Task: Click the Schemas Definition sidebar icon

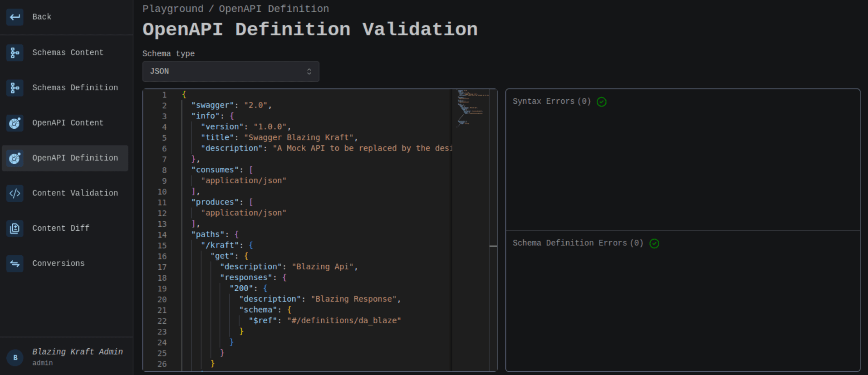Action: (15, 88)
